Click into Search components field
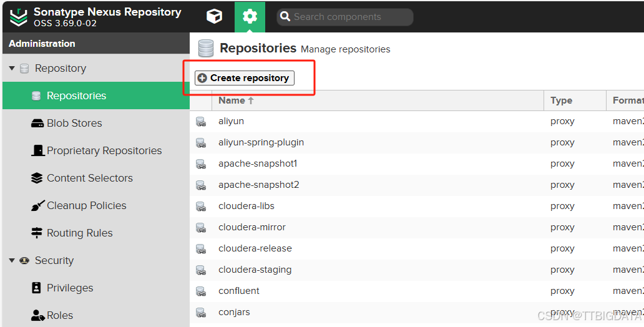The image size is (644, 327). click(345, 17)
